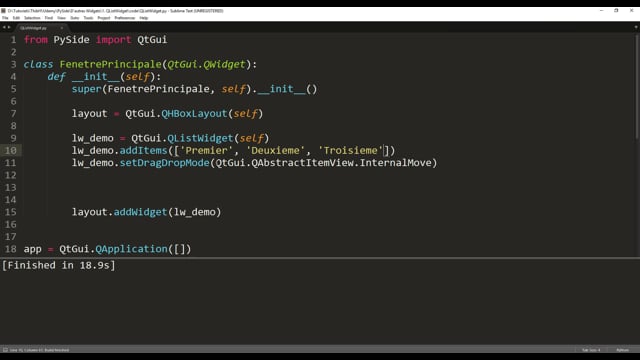Click the string 'Troisieme' in line 10
The image size is (640, 360).
pos(351,151)
